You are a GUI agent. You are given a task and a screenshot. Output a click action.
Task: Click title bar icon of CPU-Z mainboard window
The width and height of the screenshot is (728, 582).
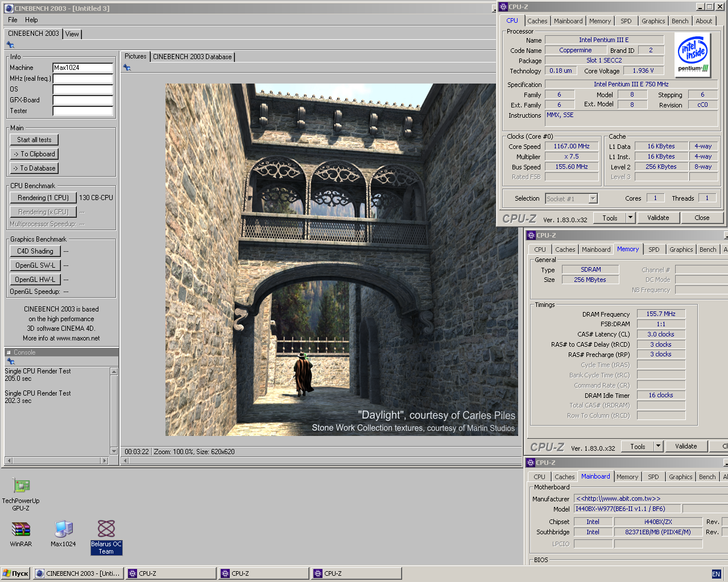tap(531, 463)
